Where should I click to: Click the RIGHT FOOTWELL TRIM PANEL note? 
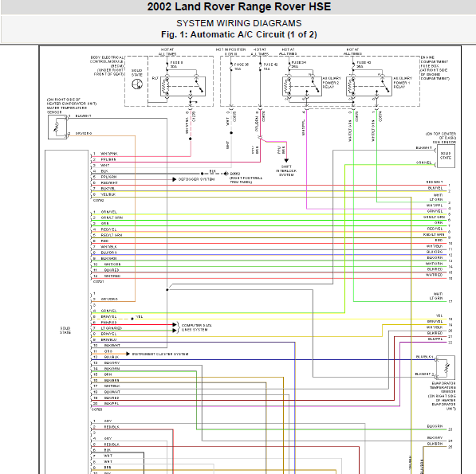pos(246,180)
